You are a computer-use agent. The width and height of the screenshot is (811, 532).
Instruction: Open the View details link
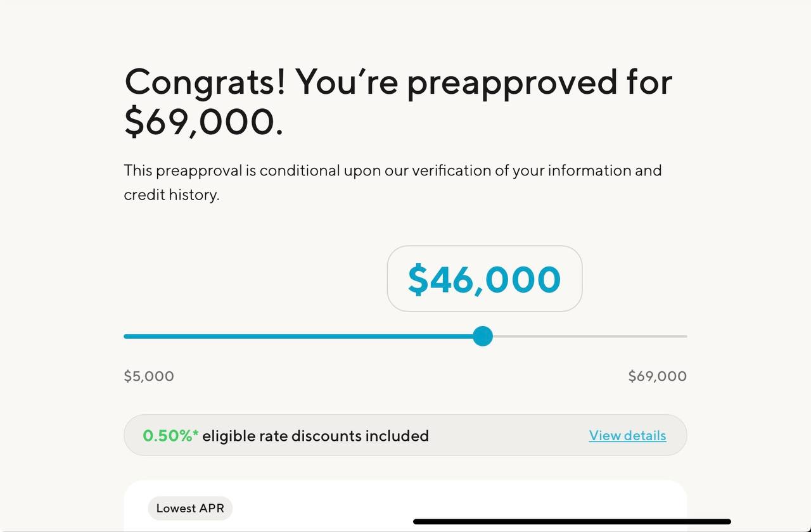[627, 436]
